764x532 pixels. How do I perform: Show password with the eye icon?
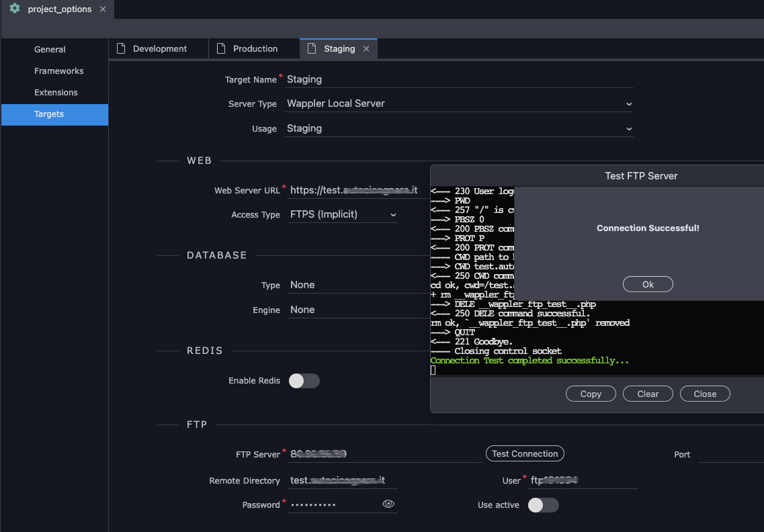388,504
